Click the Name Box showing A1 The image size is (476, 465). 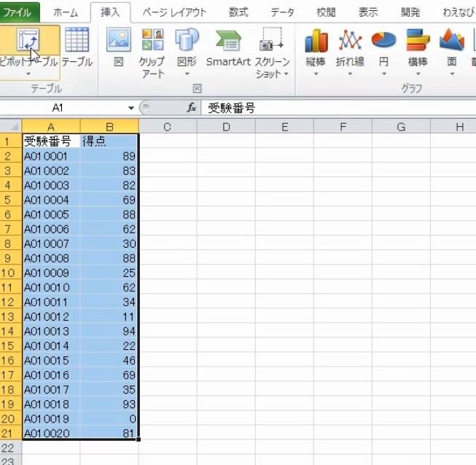pyautogui.click(x=63, y=107)
